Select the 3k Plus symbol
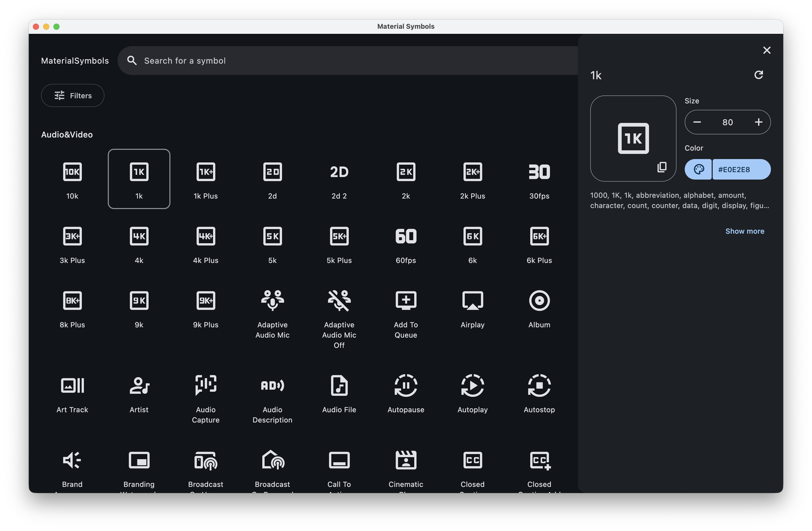The height and width of the screenshot is (531, 812). (x=72, y=243)
